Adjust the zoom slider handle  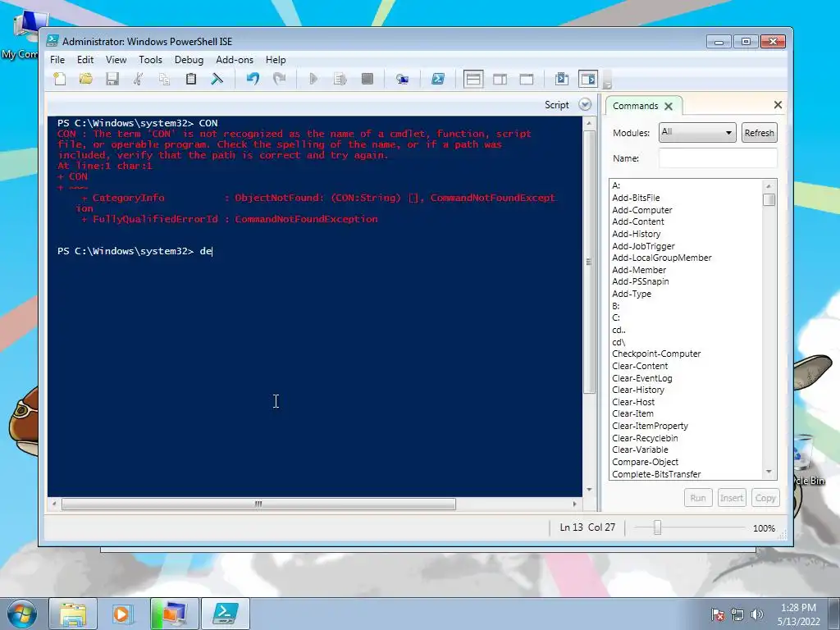point(657,527)
